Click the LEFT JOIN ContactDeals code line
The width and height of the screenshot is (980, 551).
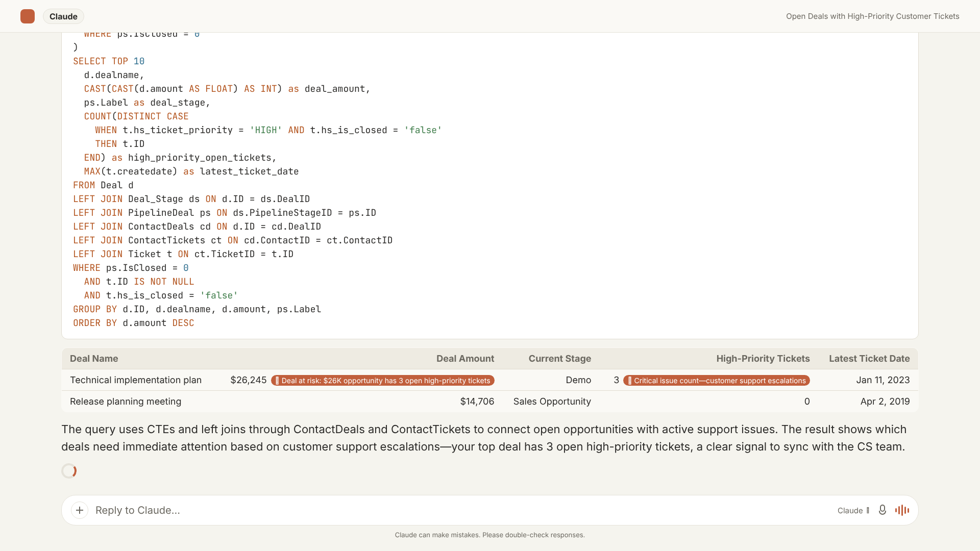tap(197, 227)
